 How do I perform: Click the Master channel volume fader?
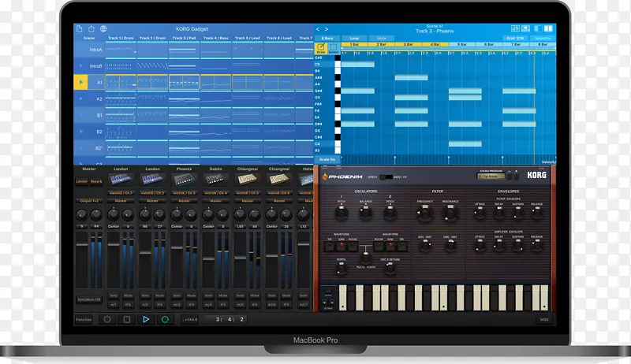(x=82, y=244)
